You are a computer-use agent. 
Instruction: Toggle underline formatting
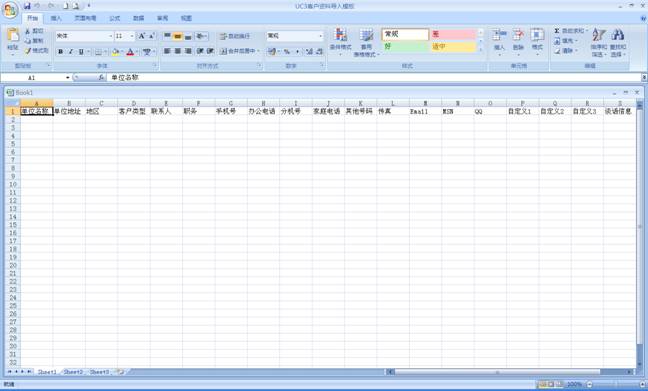[x=81, y=52]
